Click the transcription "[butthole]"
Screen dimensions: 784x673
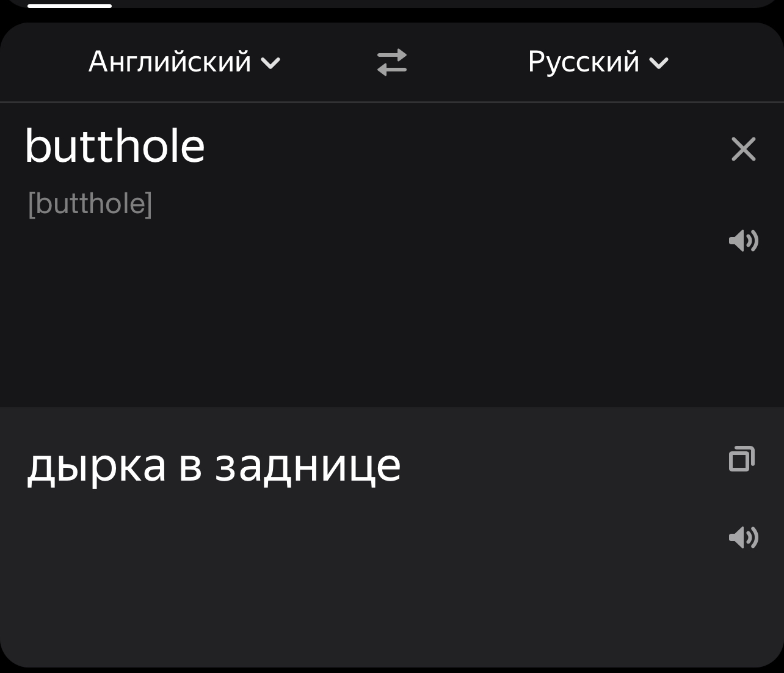pos(90,203)
